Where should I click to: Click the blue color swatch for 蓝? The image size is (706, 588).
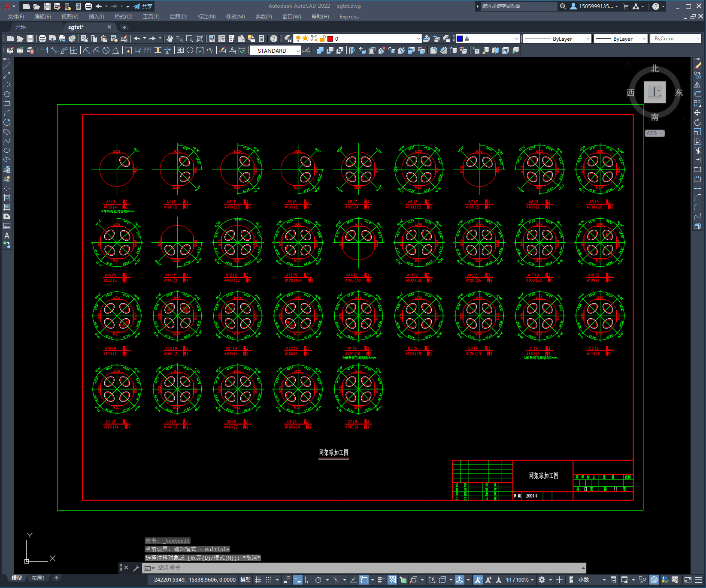[x=460, y=39]
